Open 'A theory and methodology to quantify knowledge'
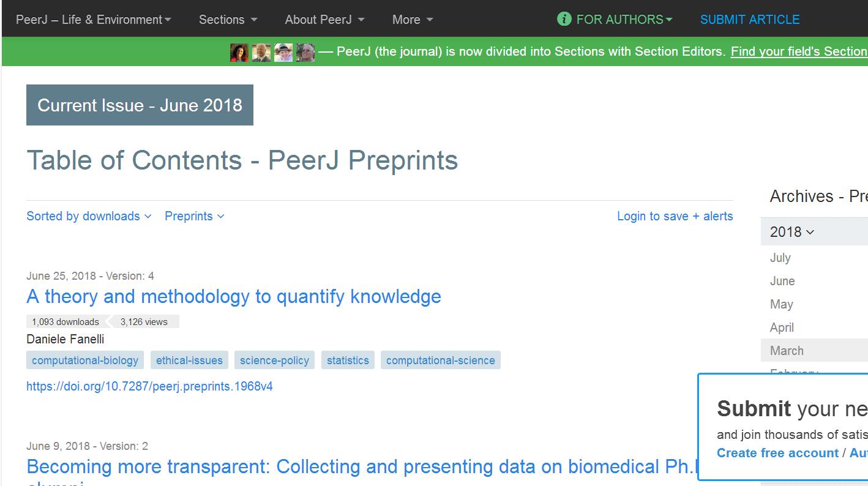Image resolution: width=868 pixels, height=486 pixels. (x=234, y=296)
